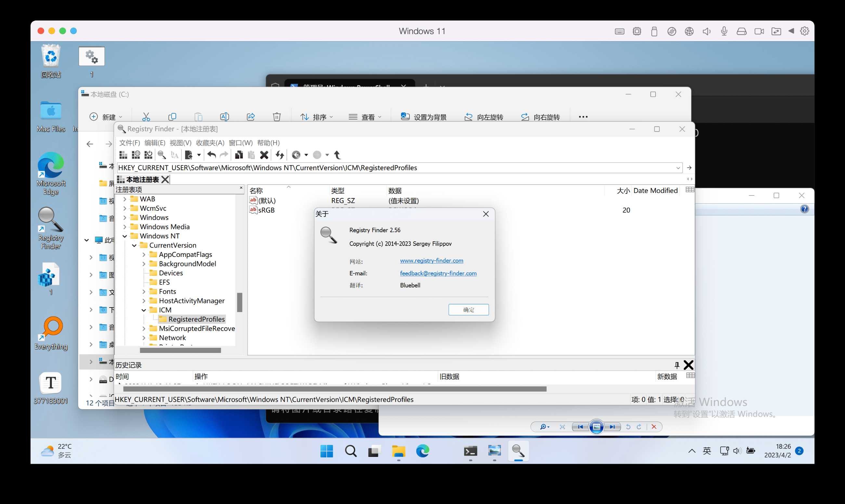
Task: Open the Terminal icon in taskbar
Action: 470,451
